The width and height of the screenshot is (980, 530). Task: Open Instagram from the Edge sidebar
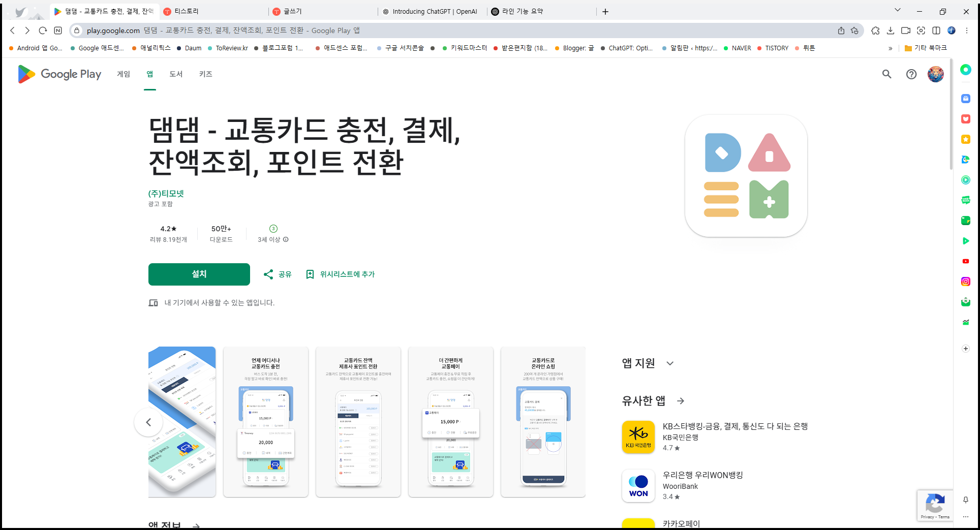pyautogui.click(x=965, y=281)
